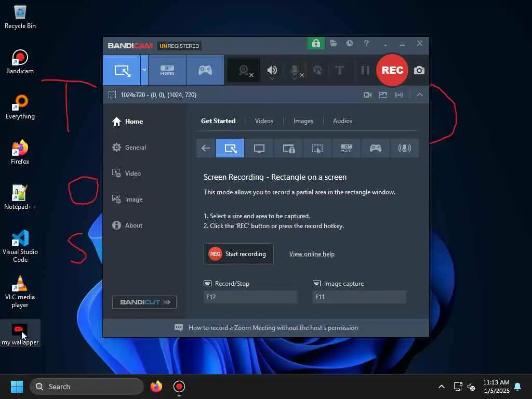Open scheduled recording clock icon
Screen dimensions: 532x399
[x=350, y=44]
